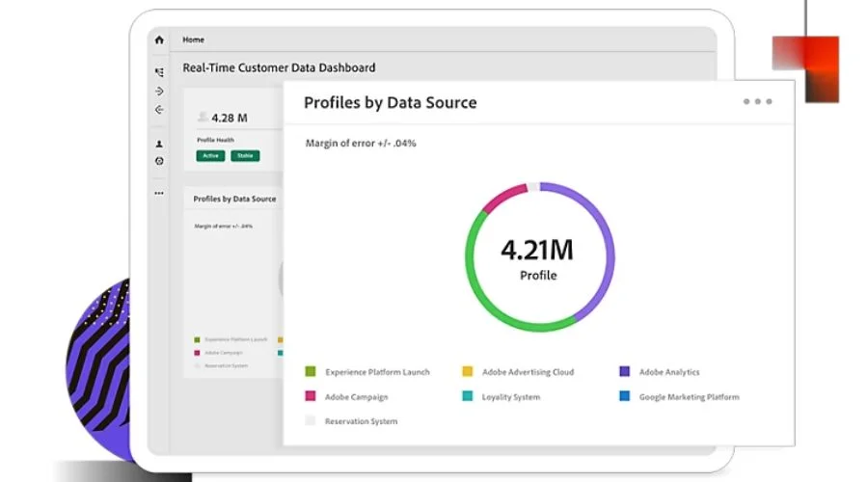Click small Experience Platform Launch label in background card
868x482 pixels.
point(236,339)
